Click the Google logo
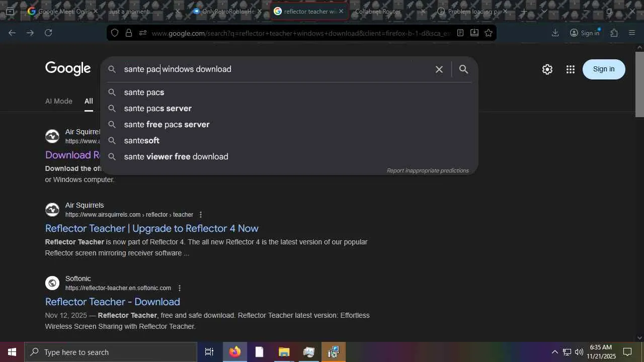This screenshot has height=362, width=644. point(68,69)
